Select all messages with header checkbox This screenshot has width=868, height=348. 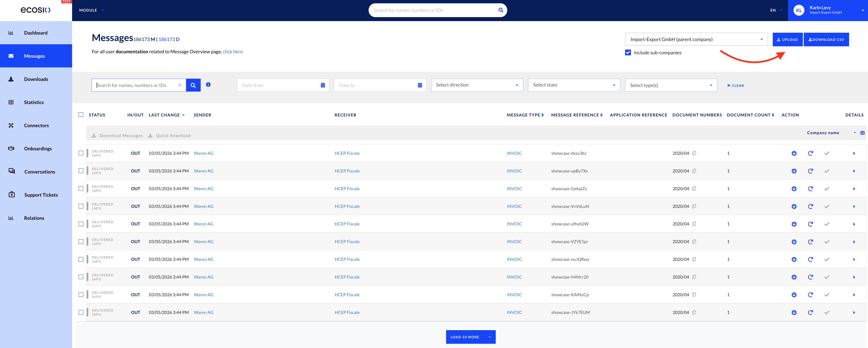click(81, 115)
